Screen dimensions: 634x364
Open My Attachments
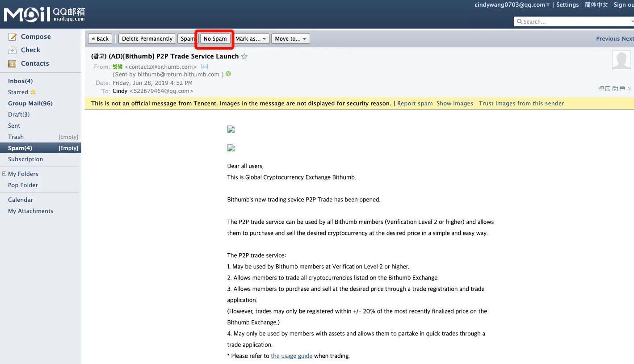tap(30, 211)
